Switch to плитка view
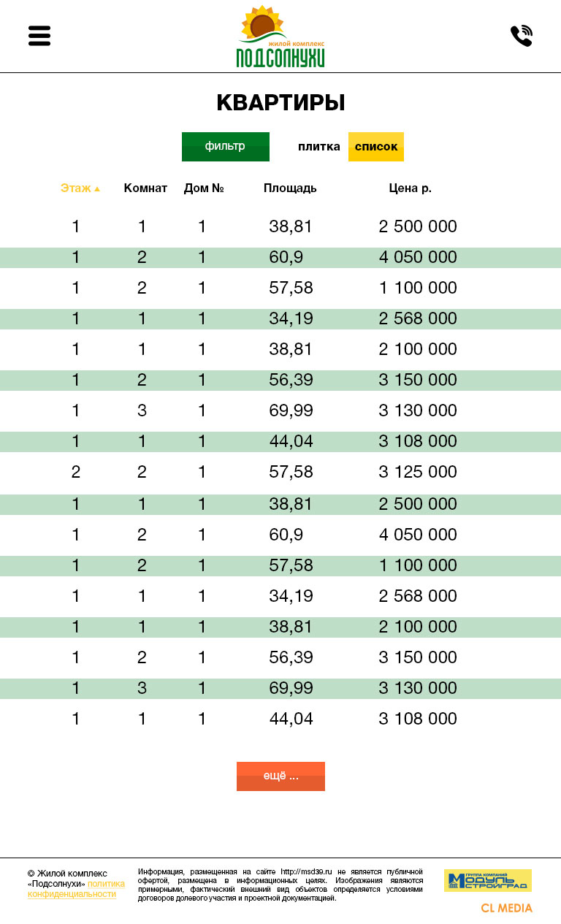The width and height of the screenshot is (561, 924). [319, 147]
